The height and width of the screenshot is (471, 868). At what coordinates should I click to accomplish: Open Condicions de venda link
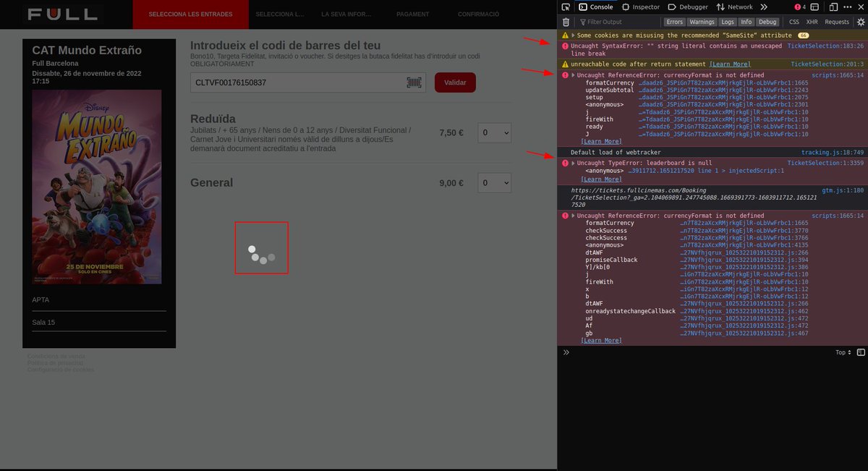pyautogui.click(x=56, y=356)
